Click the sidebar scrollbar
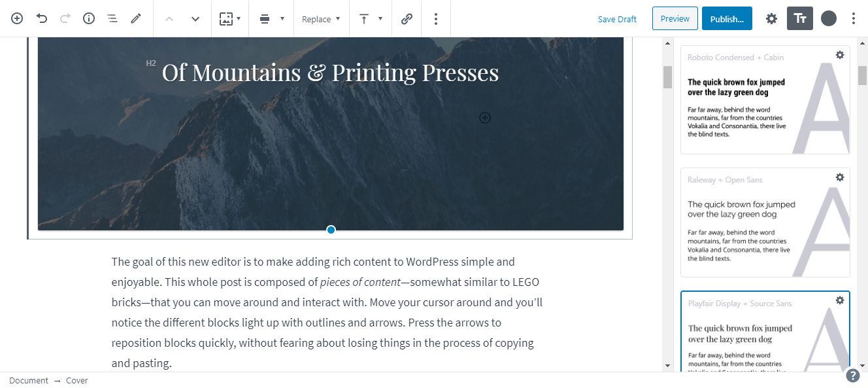The height and width of the screenshot is (388, 868). (x=862, y=77)
